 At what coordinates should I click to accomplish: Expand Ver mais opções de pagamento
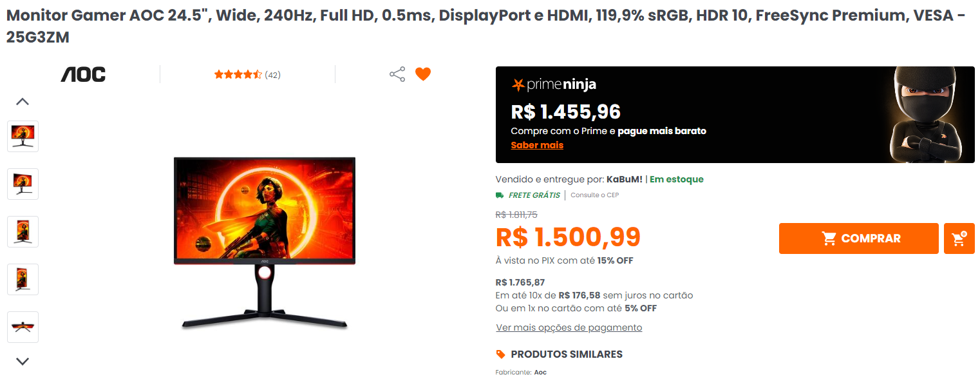point(569,327)
